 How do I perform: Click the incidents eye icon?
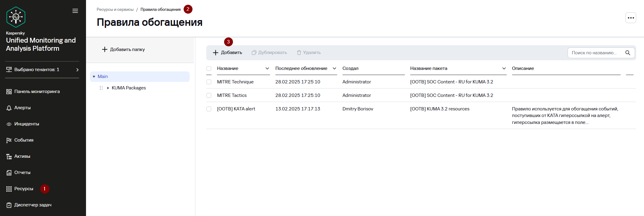click(9, 124)
